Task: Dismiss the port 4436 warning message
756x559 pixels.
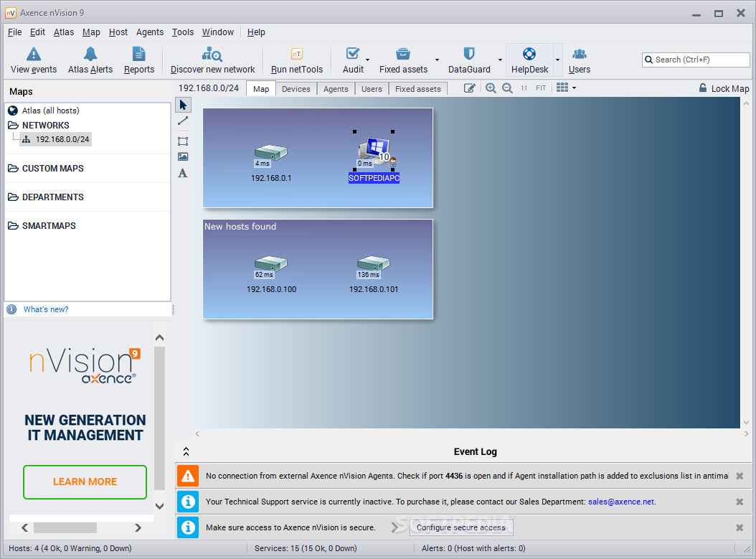Action: (739, 476)
